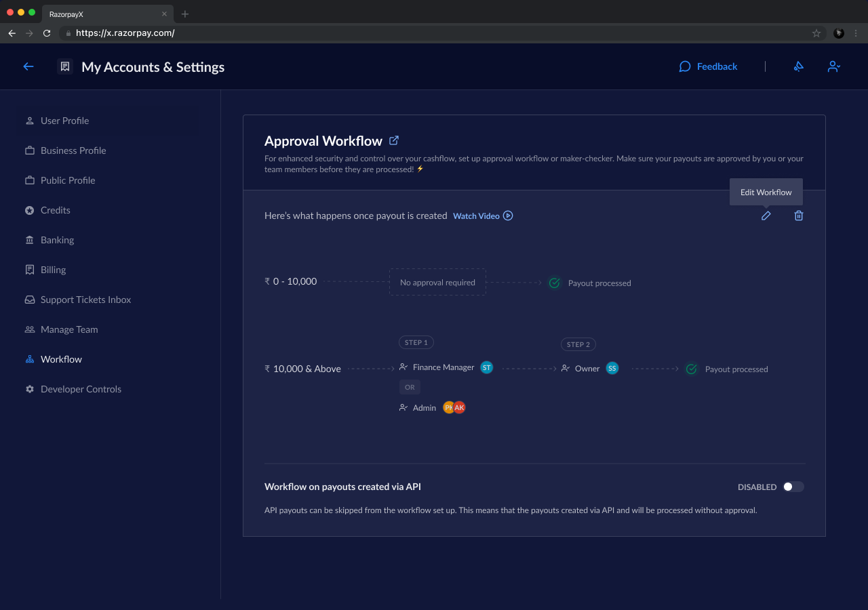The width and height of the screenshot is (868, 610).
Task: Click the No approval required box
Action: click(437, 282)
